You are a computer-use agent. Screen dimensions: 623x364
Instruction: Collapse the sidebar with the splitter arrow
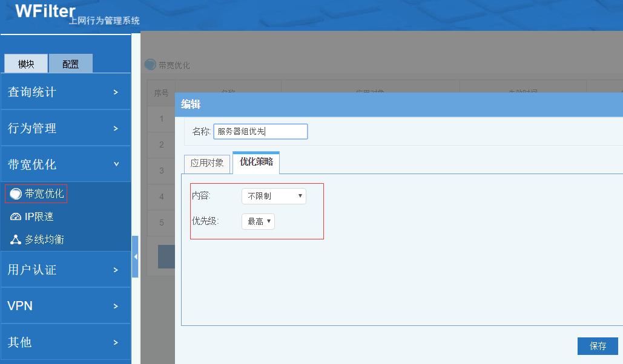pos(135,257)
